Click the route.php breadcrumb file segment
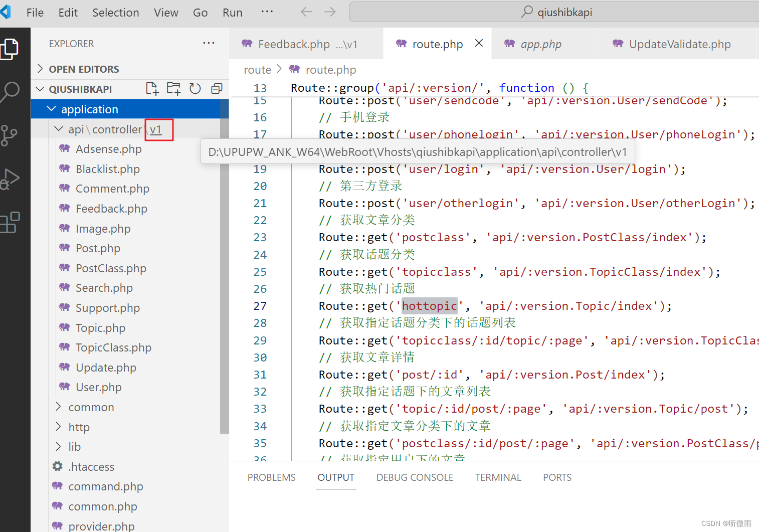Image resolution: width=759 pixels, height=532 pixels. coord(331,70)
